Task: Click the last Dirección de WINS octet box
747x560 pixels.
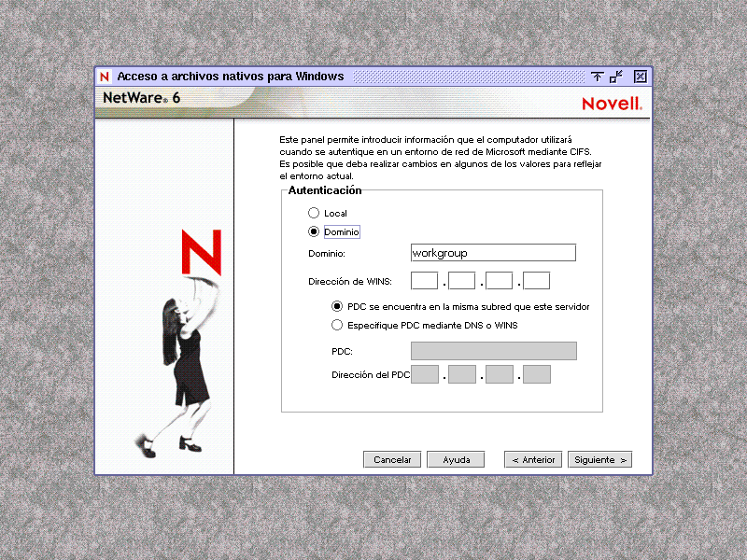Action: (x=535, y=280)
